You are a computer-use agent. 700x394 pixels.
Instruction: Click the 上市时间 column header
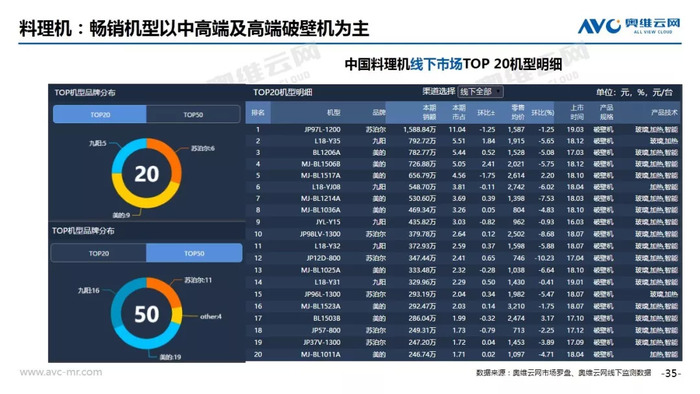(576, 112)
